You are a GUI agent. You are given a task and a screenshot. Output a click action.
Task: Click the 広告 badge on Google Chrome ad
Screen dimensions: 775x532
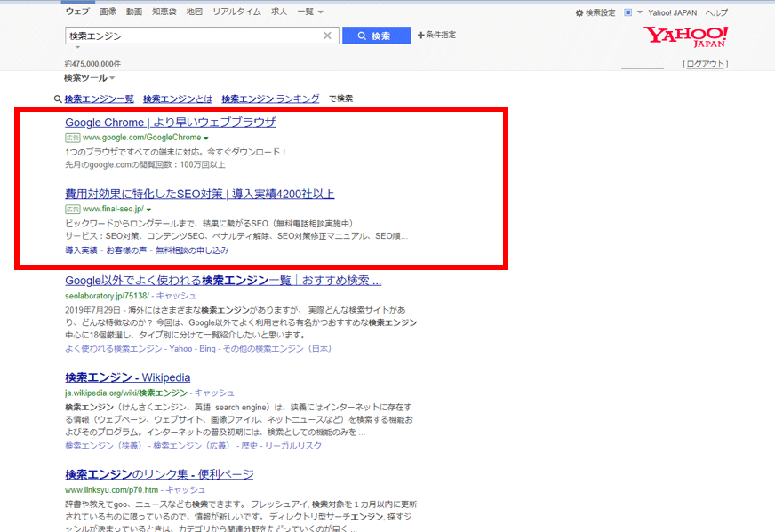(73, 138)
